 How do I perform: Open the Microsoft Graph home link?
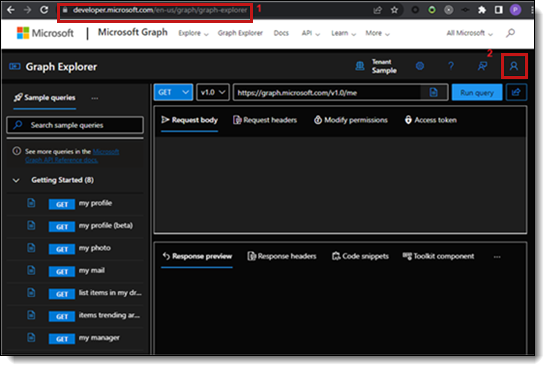pyautogui.click(x=133, y=32)
